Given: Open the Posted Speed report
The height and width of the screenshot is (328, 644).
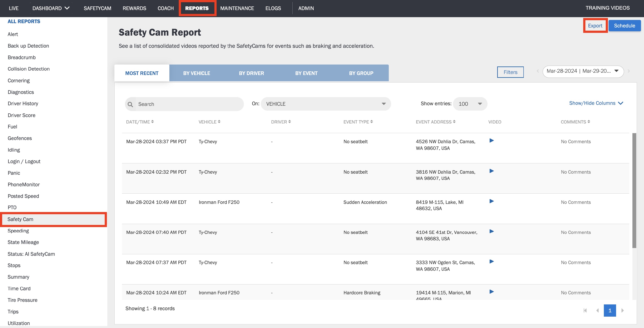Looking at the screenshot, I should click(23, 196).
